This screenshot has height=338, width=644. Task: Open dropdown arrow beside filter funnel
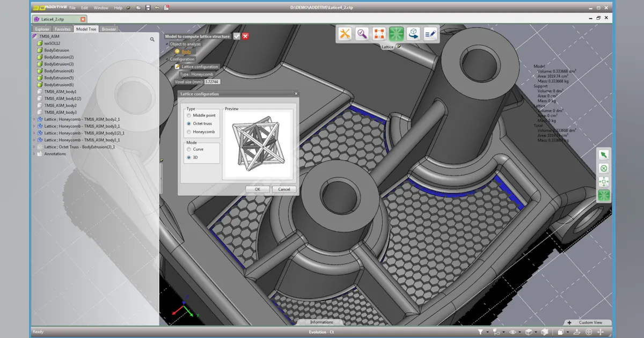click(488, 333)
